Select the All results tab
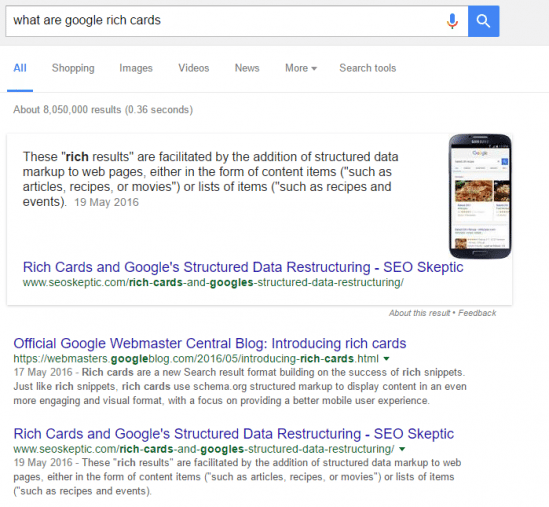549x507 pixels. pyautogui.click(x=20, y=68)
